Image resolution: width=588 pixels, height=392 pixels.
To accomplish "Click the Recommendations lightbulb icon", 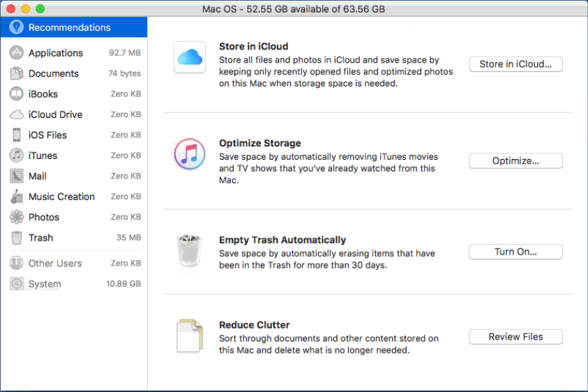I will click(17, 27).
